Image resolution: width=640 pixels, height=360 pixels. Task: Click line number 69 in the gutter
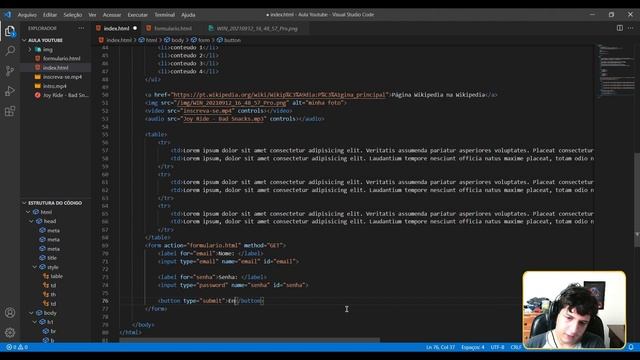(105, 245)
